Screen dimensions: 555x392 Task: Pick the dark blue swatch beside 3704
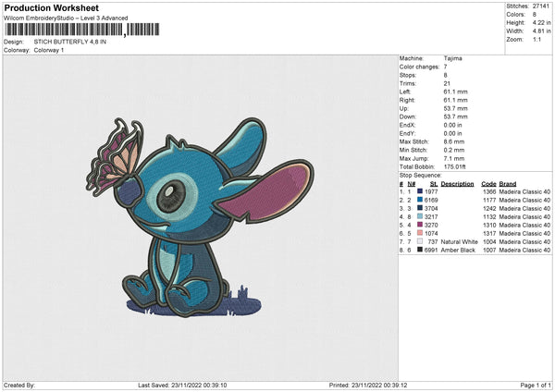[420, 208]
